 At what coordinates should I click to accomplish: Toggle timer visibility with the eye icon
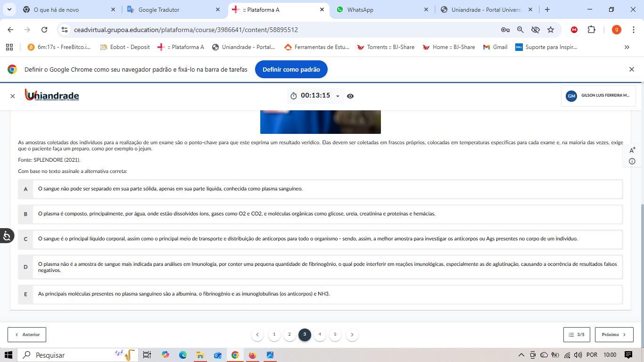click(350, 96)
